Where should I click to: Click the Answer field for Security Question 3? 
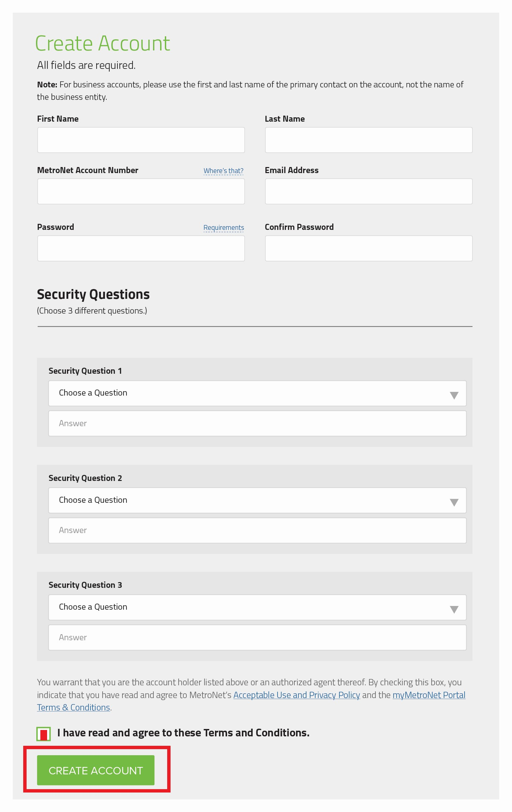coord(258,637)
